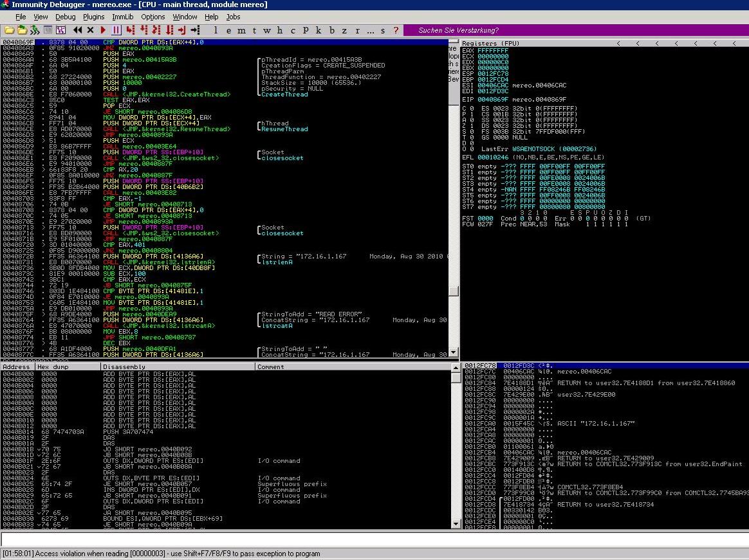Click the 'Address' column header in dump pane
The width and height of the screenshot is (749, 560).
17,366
